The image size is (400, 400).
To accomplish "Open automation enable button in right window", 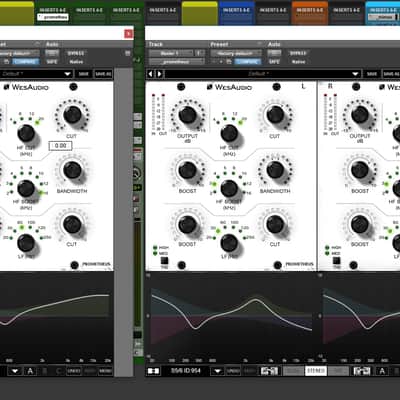I will (x=274, y=53).
